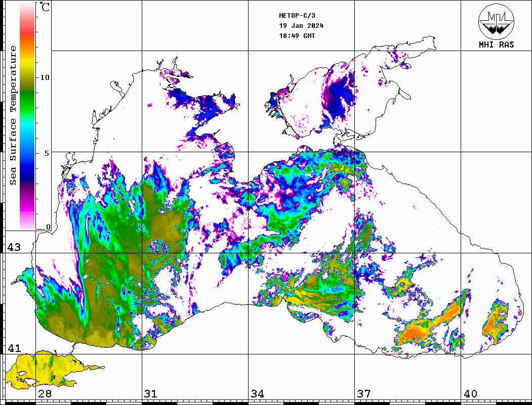Image resolution: width=532 pixels, height=405 pixels.
Task: Click the longitude label '37'
Action: coord(364,394)
